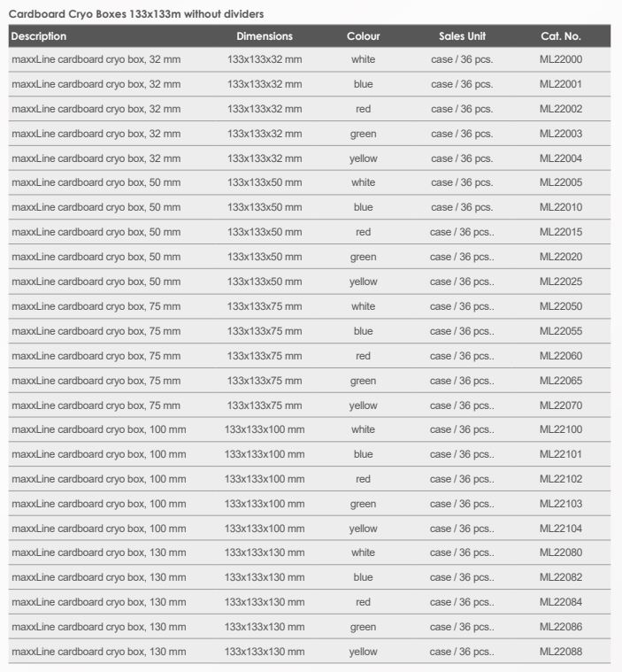Image resolution: width=622 pixels, height=672 pixels.
Task: Select catalog number ML22100
Action: pos(561,429)
